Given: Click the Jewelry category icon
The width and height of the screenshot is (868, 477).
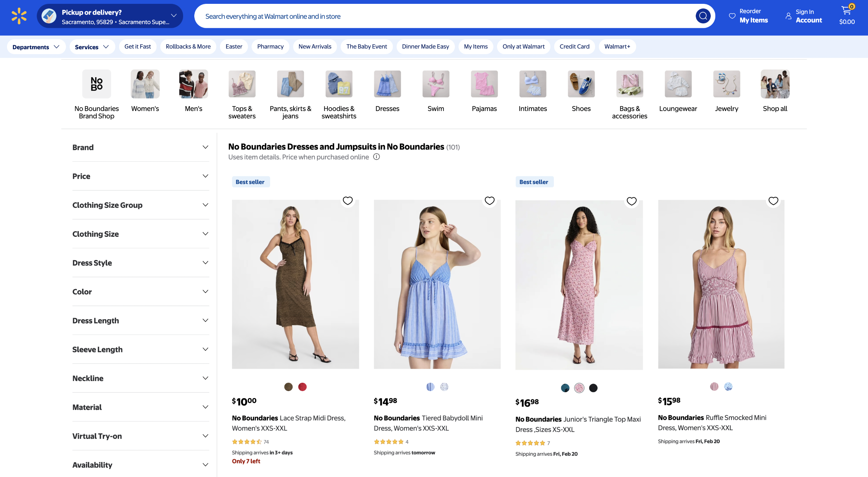Looking at the screenshot, I should click(x=726, y=84).
